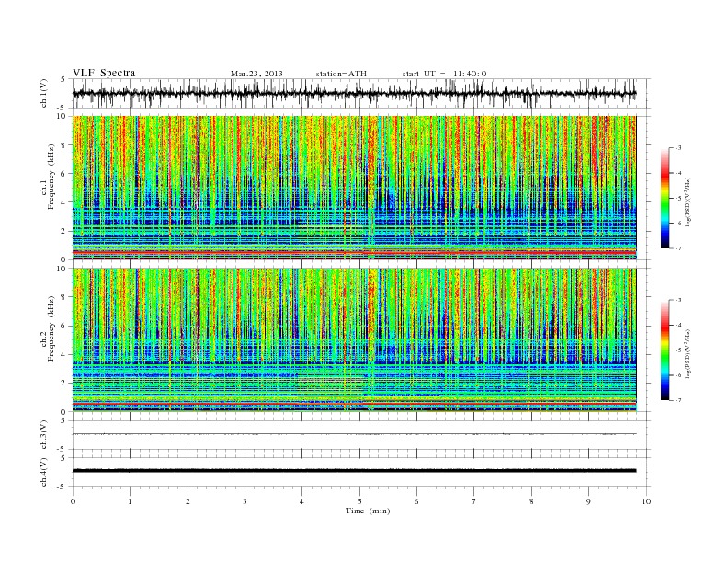Select the "ch.4(V)" waveform axis label
This screenshot has height=563, width=728.
(x=44, y=472)
